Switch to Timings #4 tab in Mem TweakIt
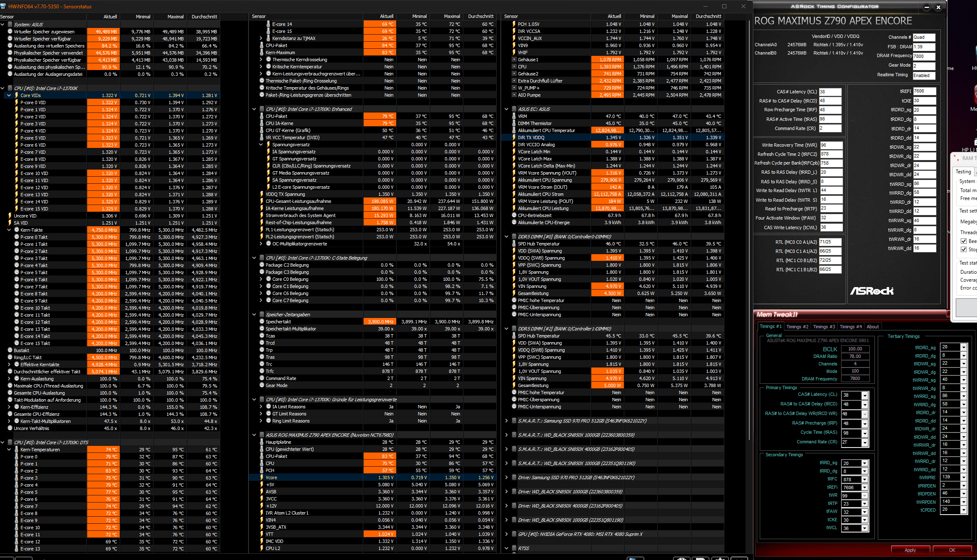The image size is (977, 560). 851,327
